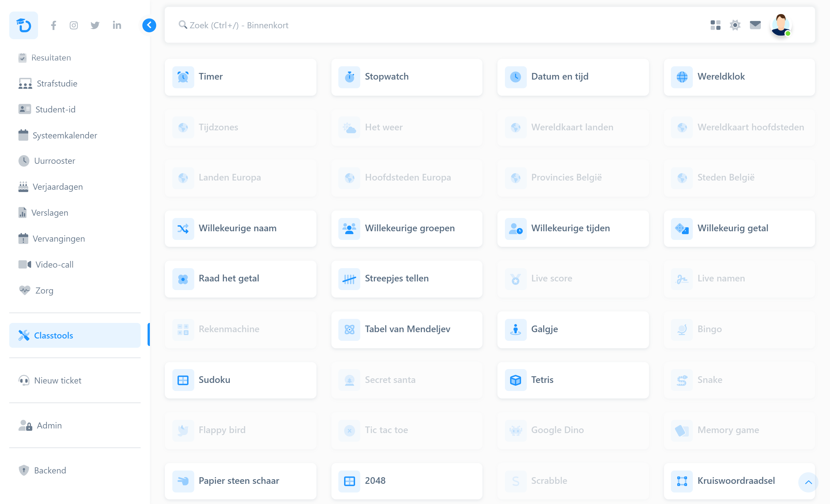The image size is (830, 504).
Task: Open the envelope messages icon
Action: click(755, 25)
